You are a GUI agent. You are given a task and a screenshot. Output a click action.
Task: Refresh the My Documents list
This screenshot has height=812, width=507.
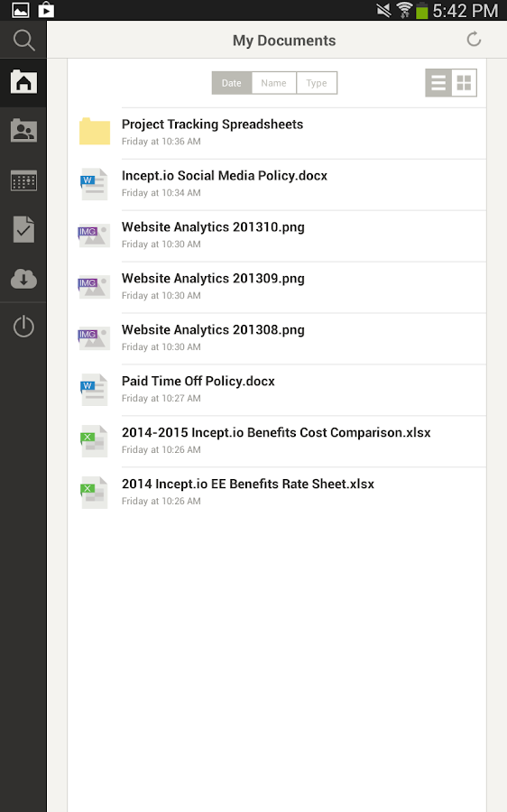pyautogui.click(x=474, y=40)
